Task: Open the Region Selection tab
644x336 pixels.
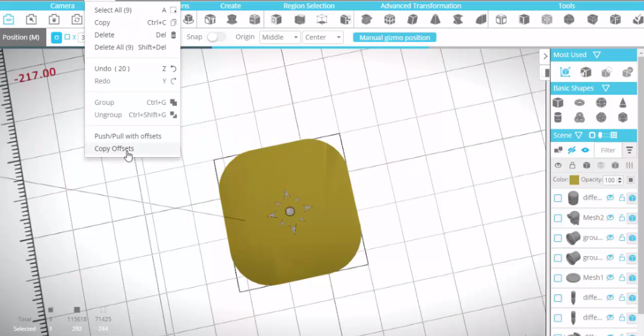Action: (309, 6)
